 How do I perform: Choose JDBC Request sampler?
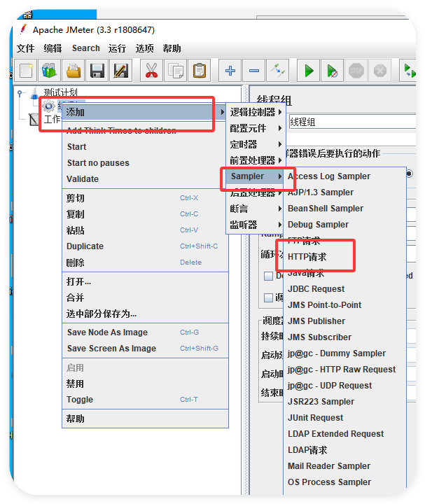(x=345, y=289)
